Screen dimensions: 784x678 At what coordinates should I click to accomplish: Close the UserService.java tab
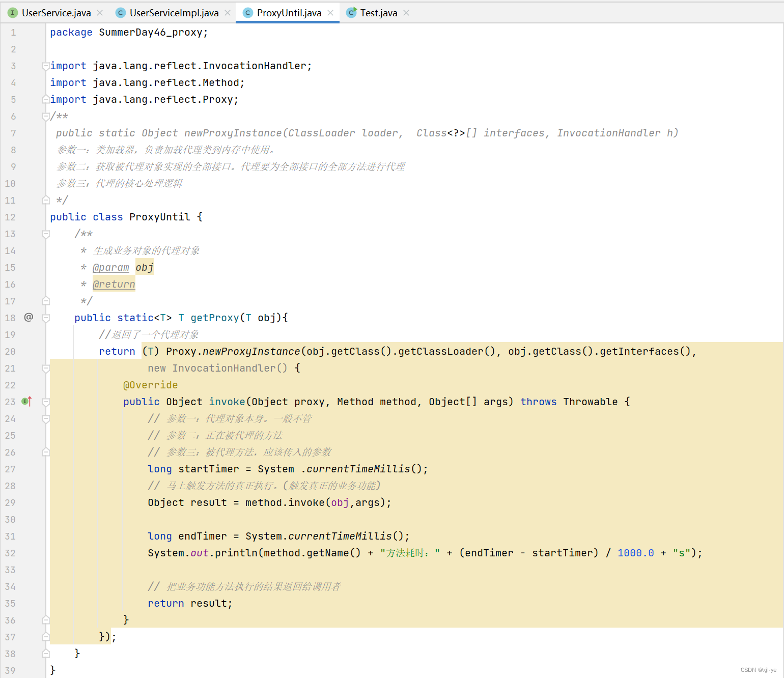pyautogui.click(x=100, y=13)
